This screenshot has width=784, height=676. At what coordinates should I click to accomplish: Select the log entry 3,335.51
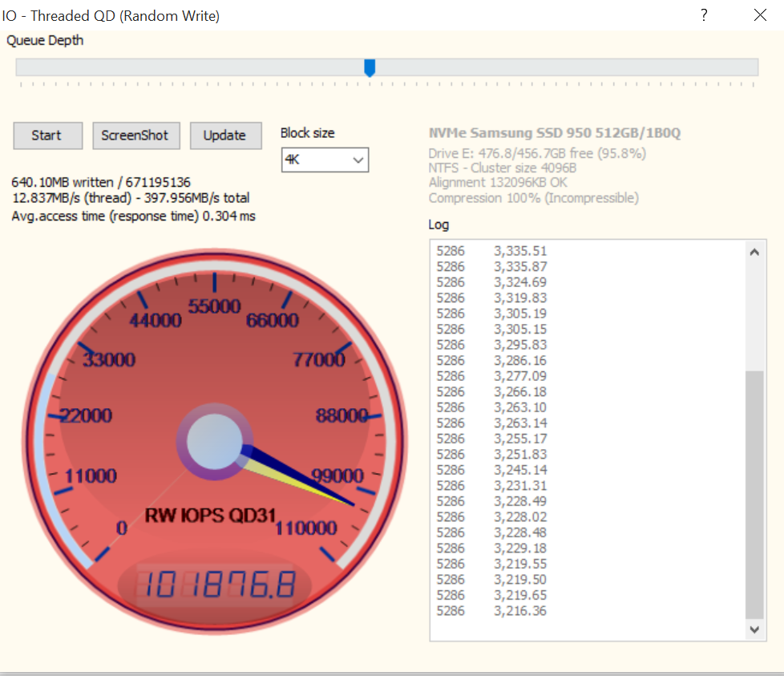[x=519, y=251]
